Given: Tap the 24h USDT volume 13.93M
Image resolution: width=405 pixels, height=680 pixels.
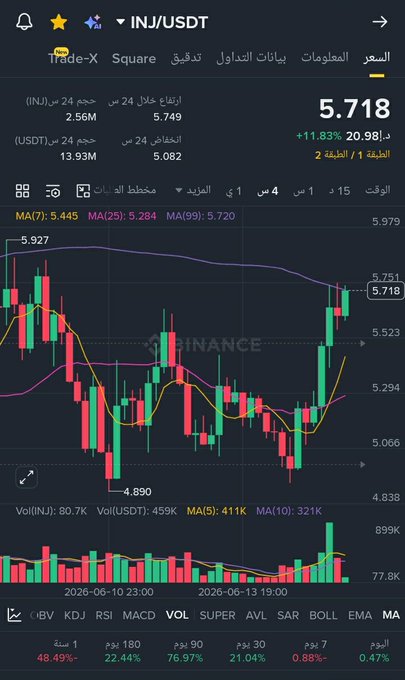Looking at the screenshot, I should tap(78, 157).
